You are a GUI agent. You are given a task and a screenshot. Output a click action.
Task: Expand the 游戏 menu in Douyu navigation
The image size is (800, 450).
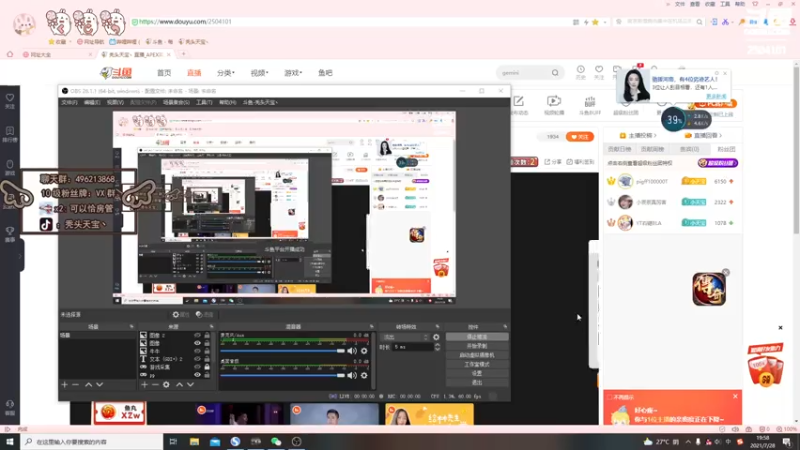[293, 73]
